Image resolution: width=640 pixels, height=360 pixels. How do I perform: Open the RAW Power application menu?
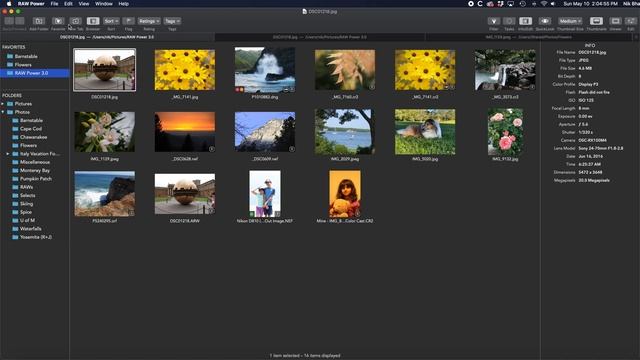(x=31, y=4)
